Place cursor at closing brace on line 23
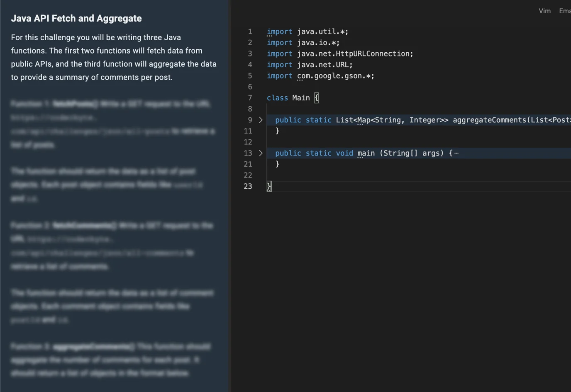Viewport: 571px width, 392px height. point(269,186)
